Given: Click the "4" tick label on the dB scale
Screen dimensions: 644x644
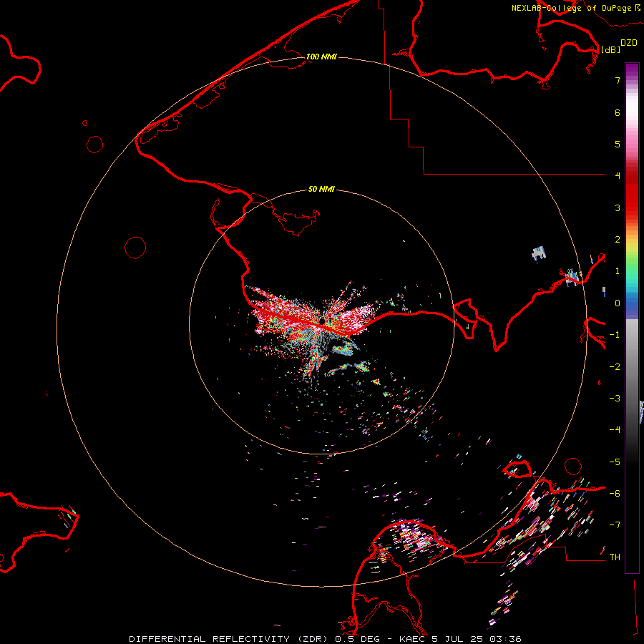Looking at the screenshot, I should tap(618, 176).
